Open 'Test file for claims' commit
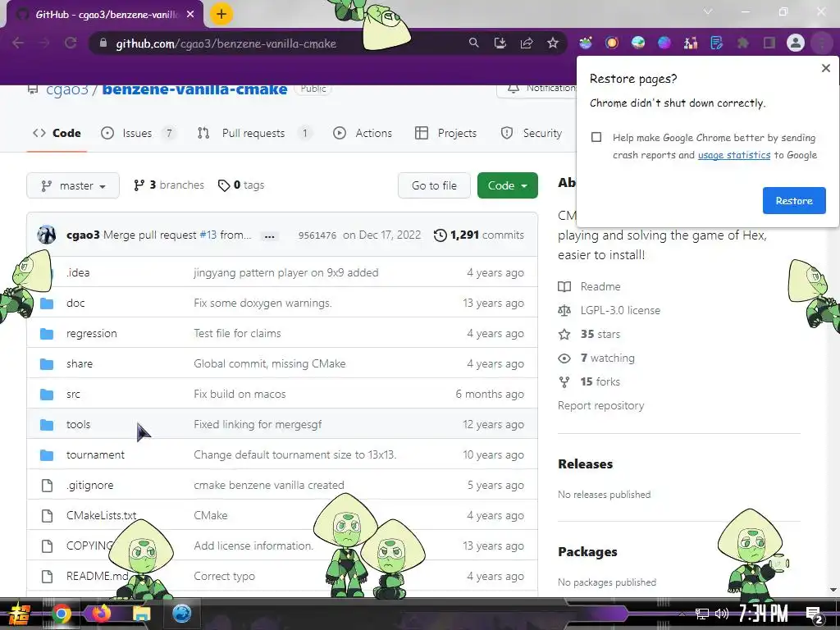This screenshot has width=840, height=630. [x=237, y=333]
